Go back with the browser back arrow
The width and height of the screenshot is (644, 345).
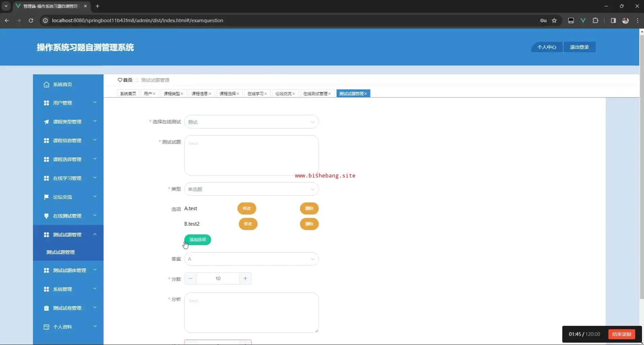tap(7, 21)
